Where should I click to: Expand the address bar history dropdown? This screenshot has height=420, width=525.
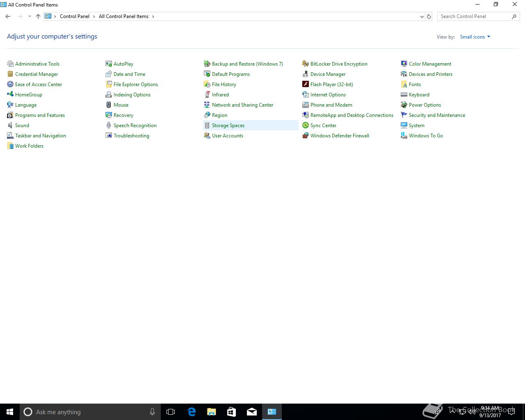click(x=422, y=16)
